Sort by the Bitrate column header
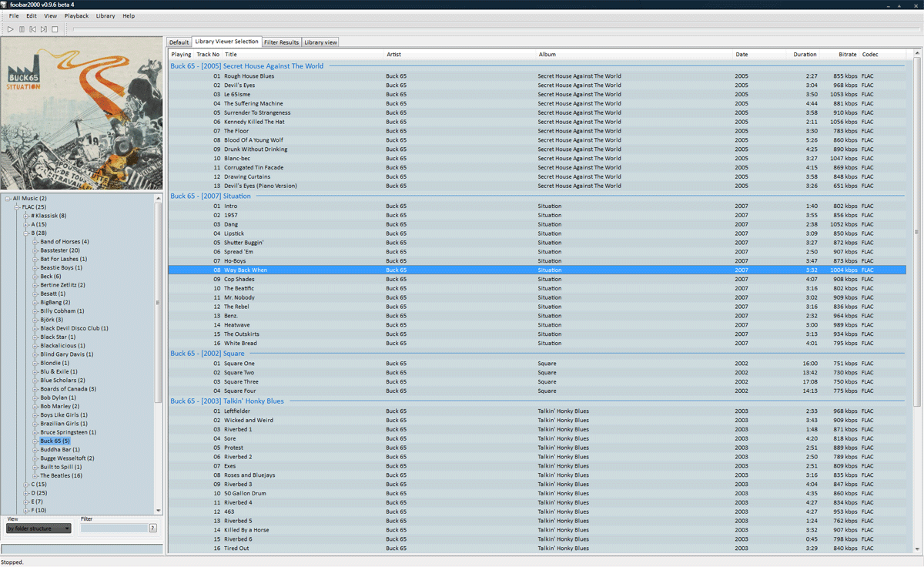The height and width of the screenshot is (567, 924). (x=841, y=55)
